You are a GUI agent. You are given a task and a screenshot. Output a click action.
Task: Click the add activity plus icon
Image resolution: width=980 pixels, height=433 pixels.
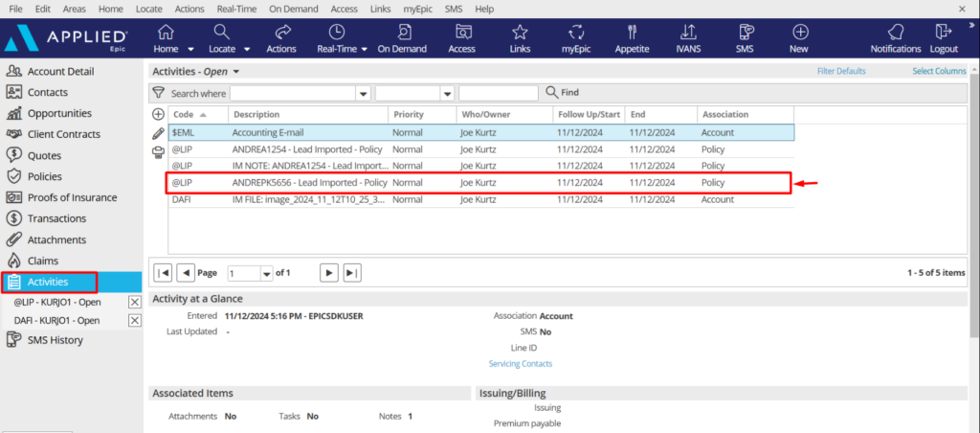tap(159, 115)
